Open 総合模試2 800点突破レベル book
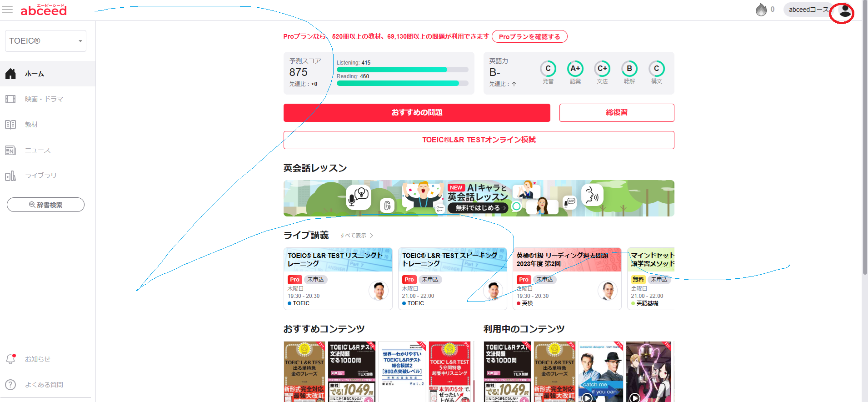The width and height of the screenshot is (868, 402). click(402, 372)
